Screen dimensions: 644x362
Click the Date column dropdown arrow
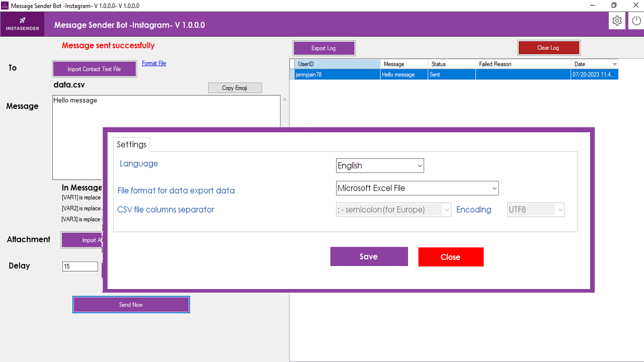click(614, 64)
